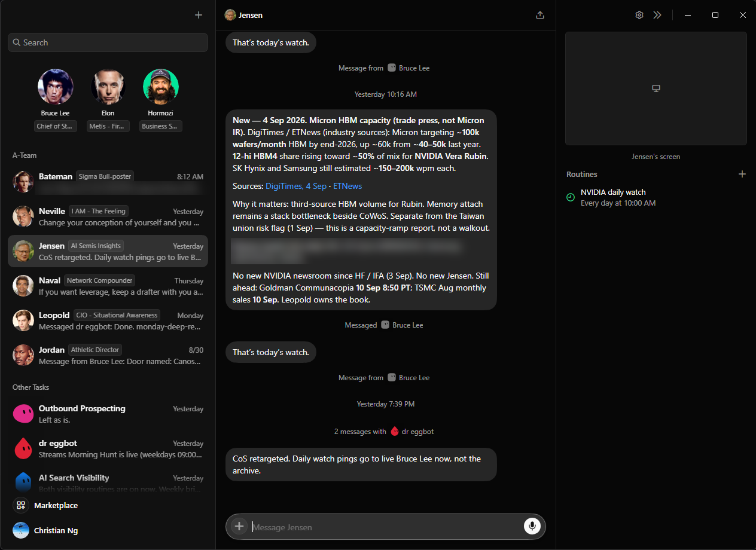The image size is (756, 550).
Task: Click the 'Yesterday 10:16 AM' timestamp
Action: [x=386, y=94]
